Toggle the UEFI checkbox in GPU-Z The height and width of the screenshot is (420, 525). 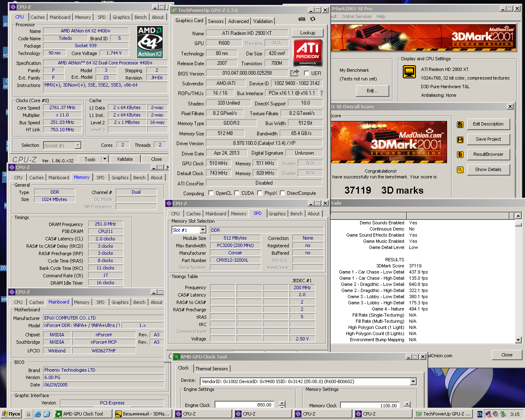click(306, 73)
